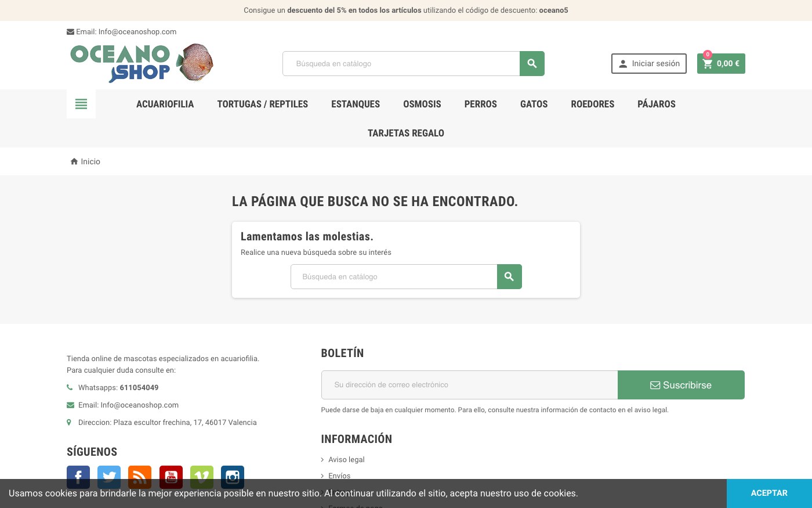Click the oceano5 discount code text

click(x=553, y=10)
